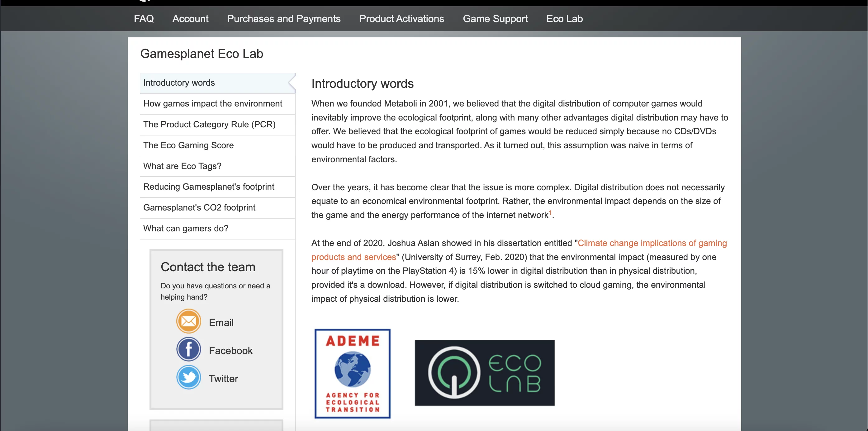Open Gamesplanet's CO2 footprint section
The height and width of the screenshot is (431, 868).
199,208
